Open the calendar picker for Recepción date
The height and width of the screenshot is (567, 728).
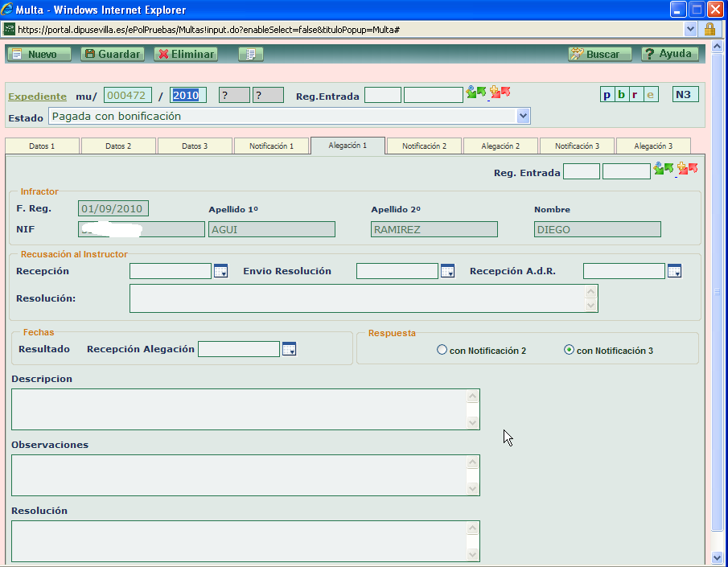coord(220,272)
